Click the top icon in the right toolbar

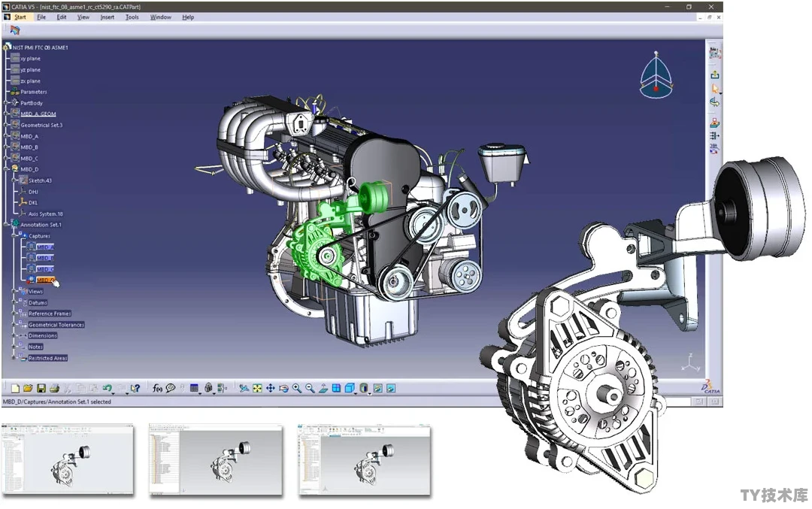point(715,53)
